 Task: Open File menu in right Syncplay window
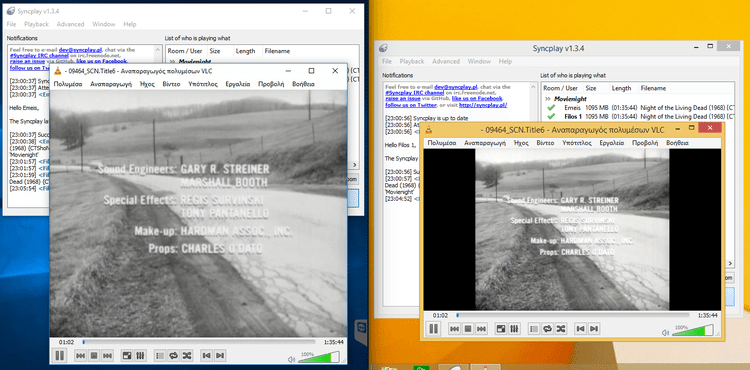click(387, 62)
